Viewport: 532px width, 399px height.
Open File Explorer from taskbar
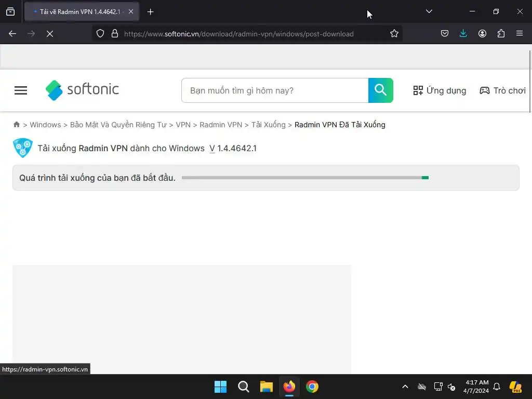pos(267,387)
